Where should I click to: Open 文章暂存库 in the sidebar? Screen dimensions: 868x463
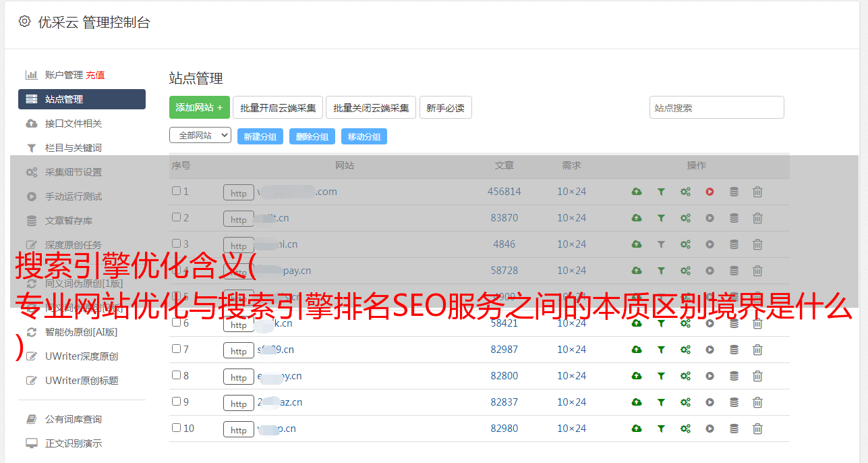[x=69, y=221]
